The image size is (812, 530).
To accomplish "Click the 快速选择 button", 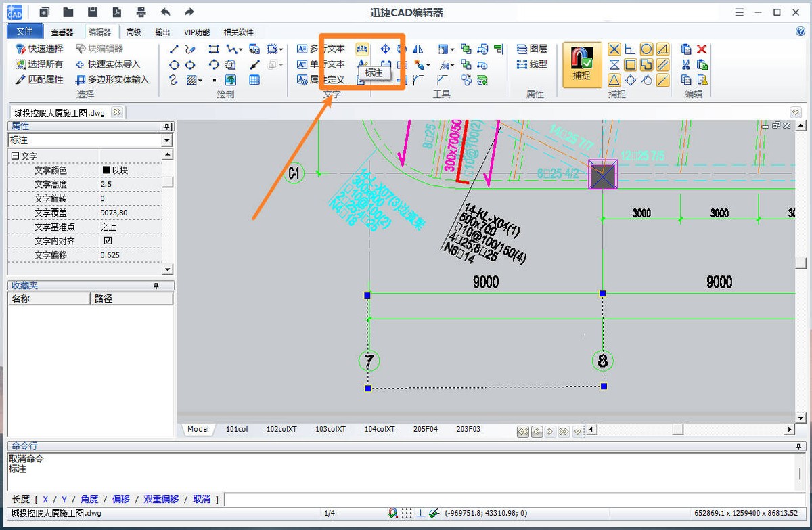I will [39, 49].
